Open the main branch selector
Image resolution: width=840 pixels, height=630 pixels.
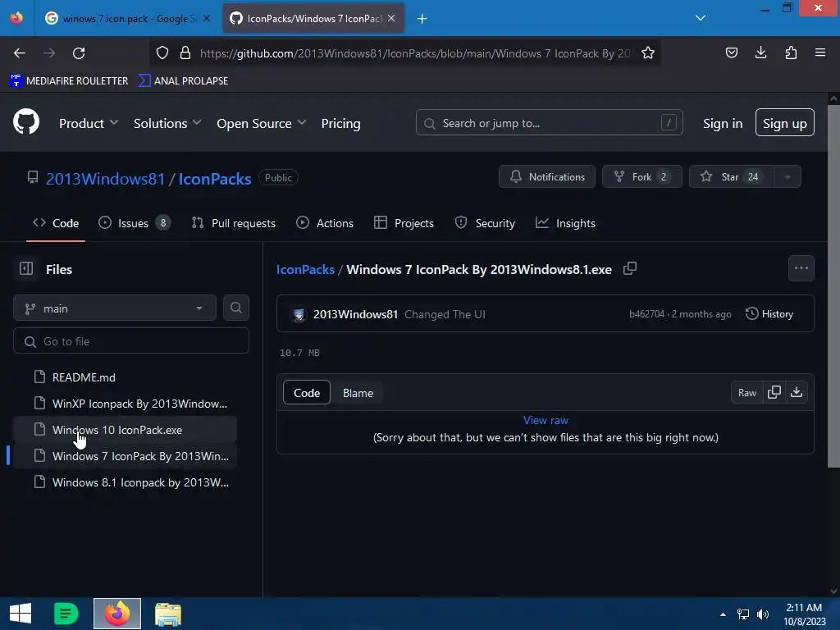tap(115, 308)
